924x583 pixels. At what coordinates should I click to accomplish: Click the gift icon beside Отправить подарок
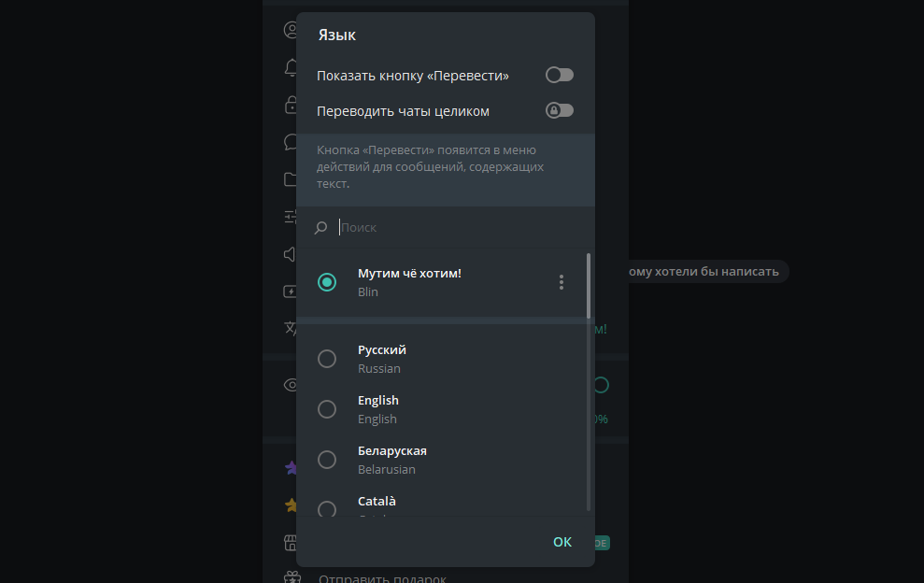click(x=291, y=578)
